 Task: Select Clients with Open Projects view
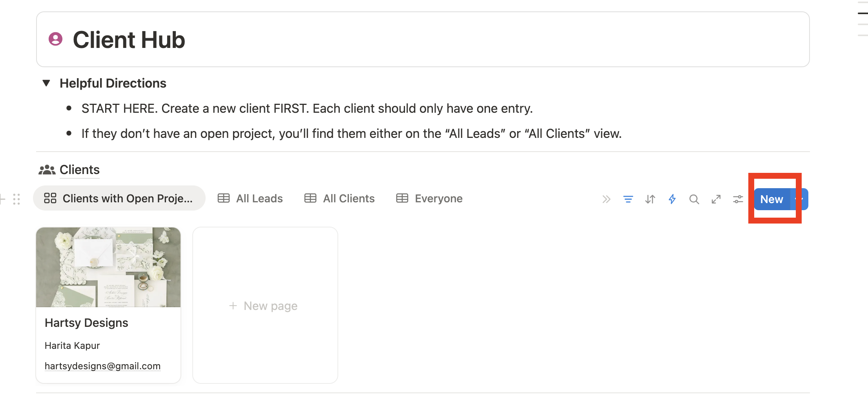coord(119,198)
